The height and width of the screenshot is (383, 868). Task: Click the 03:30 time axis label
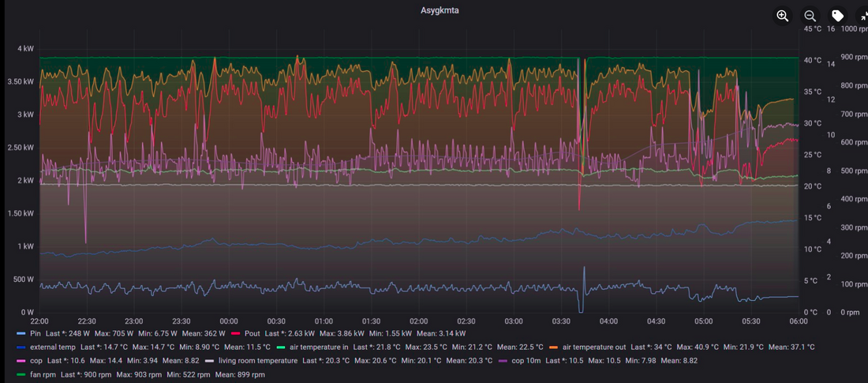point(561,321)
